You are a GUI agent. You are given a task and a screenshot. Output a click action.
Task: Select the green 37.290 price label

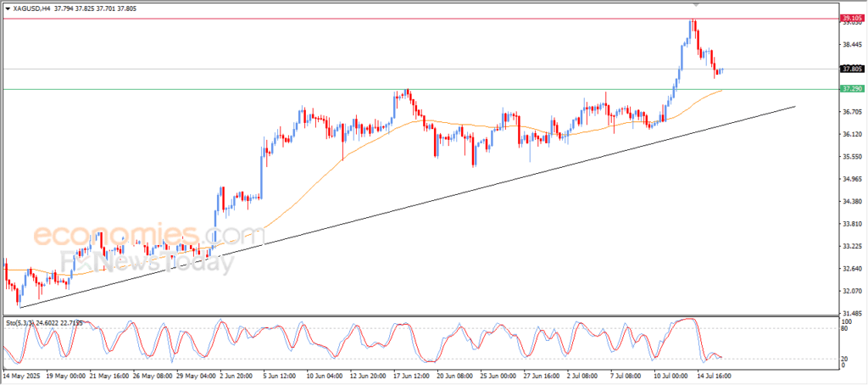pyautogui.click(x=849, y=89)
